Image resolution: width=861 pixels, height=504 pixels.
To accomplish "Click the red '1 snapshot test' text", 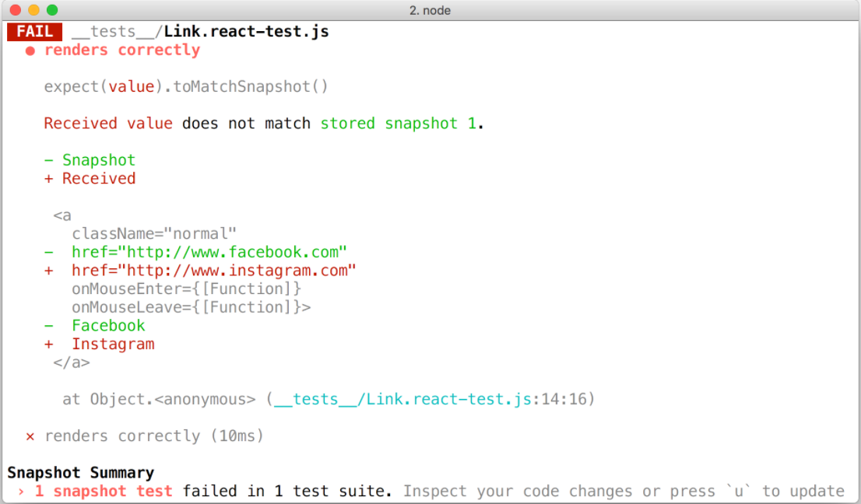I will pyautogui.click(x=104, y=491).
